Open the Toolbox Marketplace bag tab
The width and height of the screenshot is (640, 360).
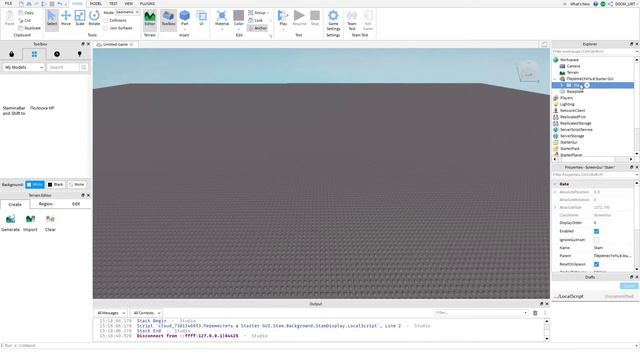[x=11, y=54]
